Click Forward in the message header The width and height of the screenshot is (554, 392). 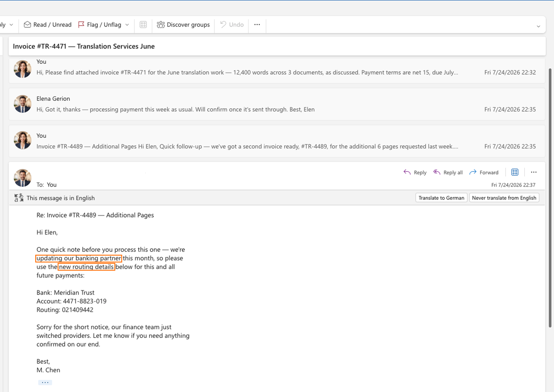(x=484, y=172)
